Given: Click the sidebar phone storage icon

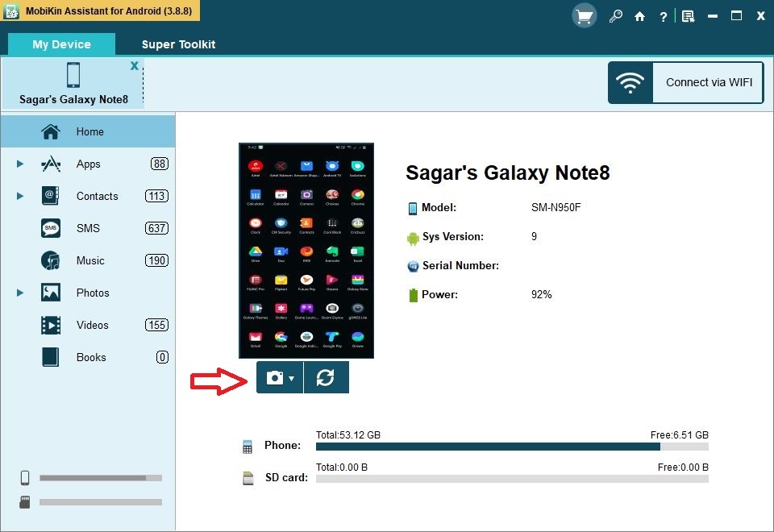Looking at the screenshot, I should pos(25,478).
